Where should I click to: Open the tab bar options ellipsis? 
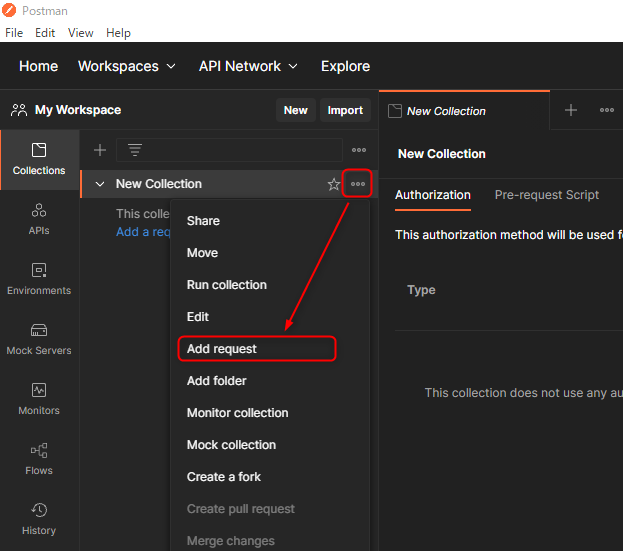[x=607, y=110]
